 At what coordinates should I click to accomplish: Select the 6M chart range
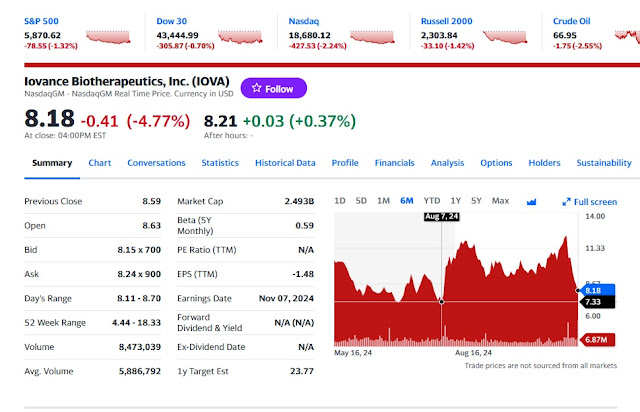407,201
